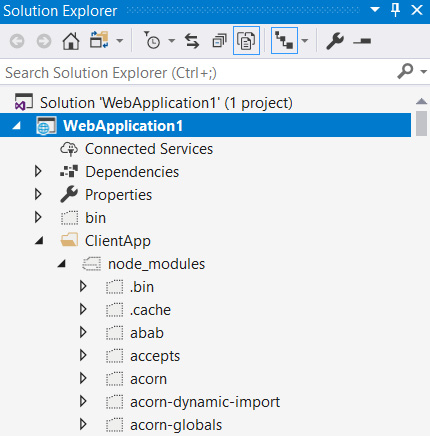Click the WebApplication1 web project icon
This screenshot has height=436, width=430.
[x=46, y=126]
